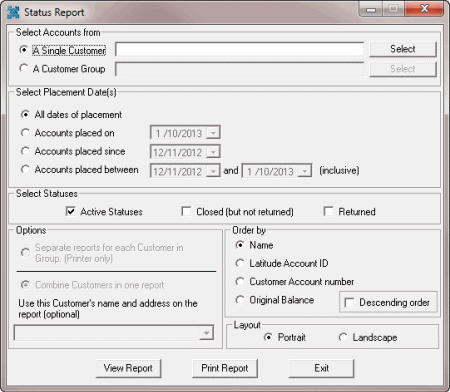Expand the between start date 12/11/2012 picker

(x=213, y=171)
